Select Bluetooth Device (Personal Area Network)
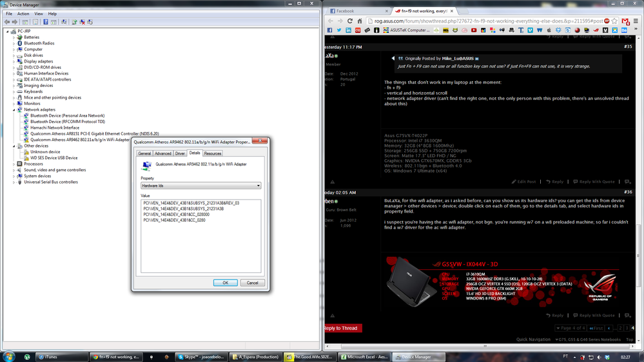Screen dimensions: 644x362 click(67, 116)
